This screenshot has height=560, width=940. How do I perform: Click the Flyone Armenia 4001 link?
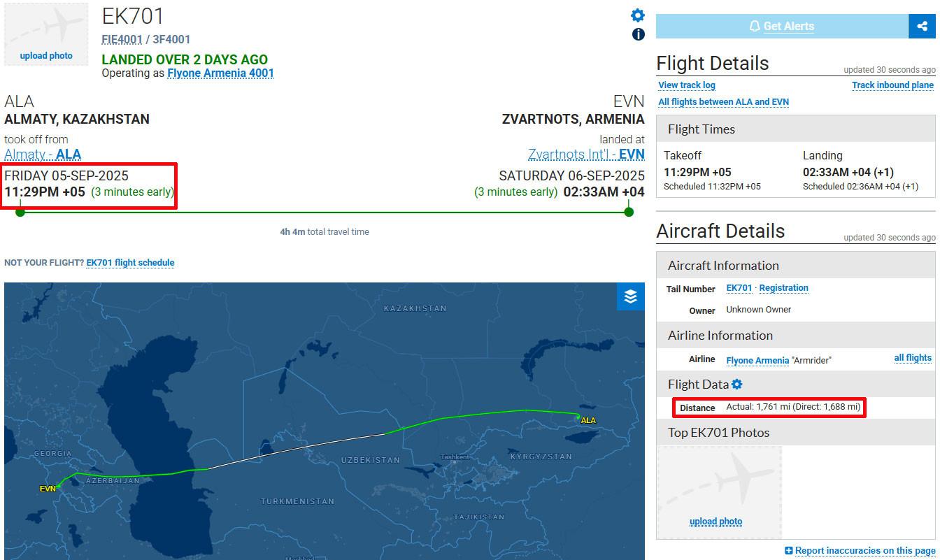[x=220, y=73]
